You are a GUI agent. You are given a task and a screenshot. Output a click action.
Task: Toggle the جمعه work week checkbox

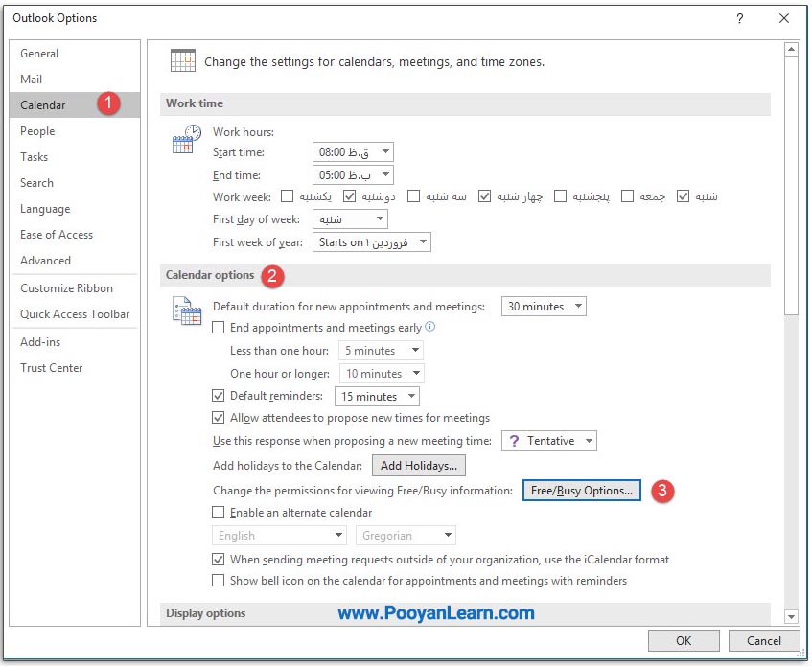tap(627, 196)
